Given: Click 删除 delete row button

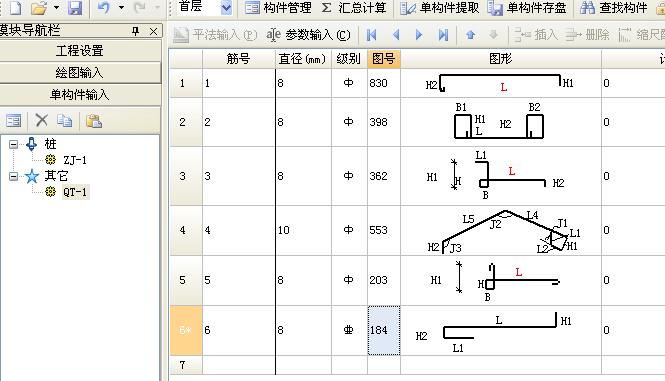Looking at the screenshot, I should 587,35.
